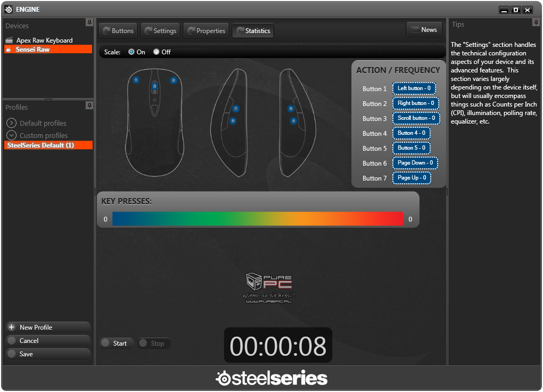Image resolution: width=543 pixels, height=392 pixels.
Task: Select the SteelSeries Default (1) profile
Action: [48, 145]
